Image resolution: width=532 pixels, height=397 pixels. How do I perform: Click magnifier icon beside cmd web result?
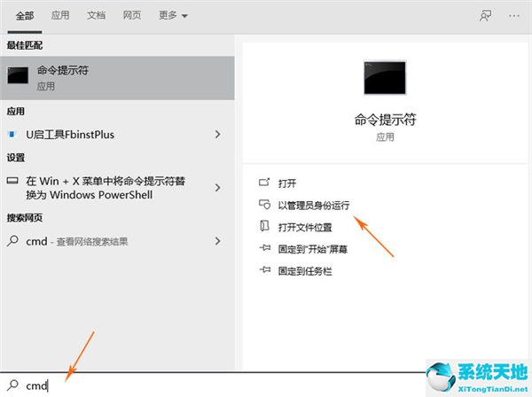point(12,241)
